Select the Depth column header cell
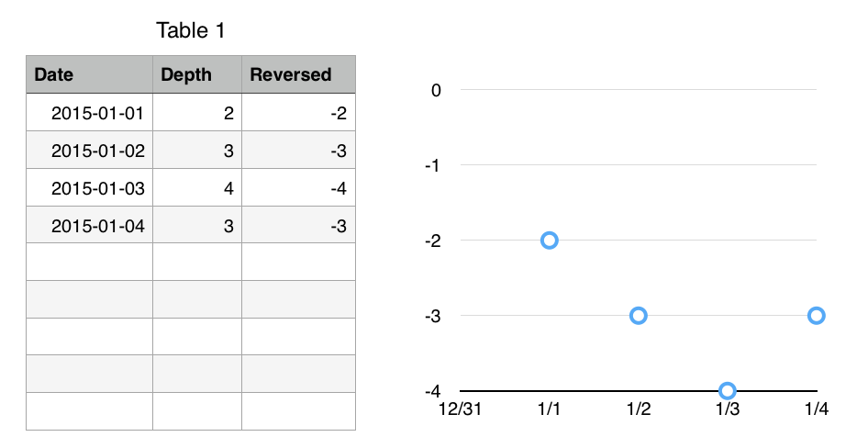This screenshot has height=448, width=868. click(197, 74)
